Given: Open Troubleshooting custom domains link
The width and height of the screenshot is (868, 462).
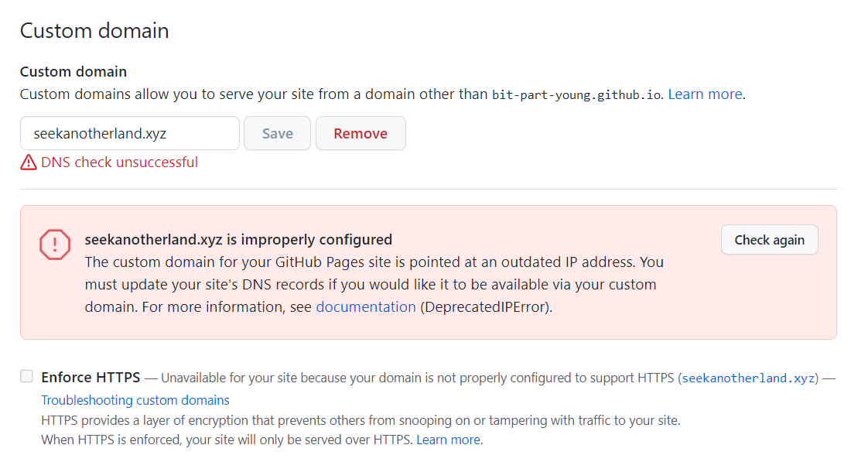Looking at the screenshot, I should (135, 400).
